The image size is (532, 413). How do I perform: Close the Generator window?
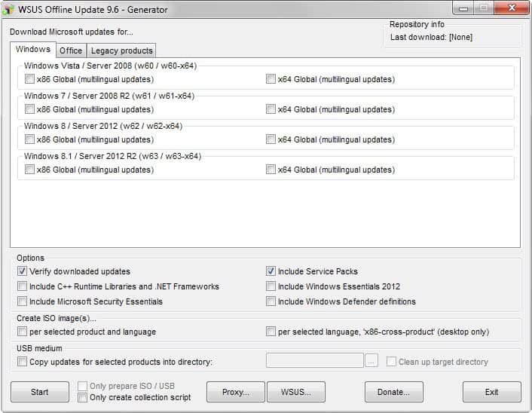[512, 8]
